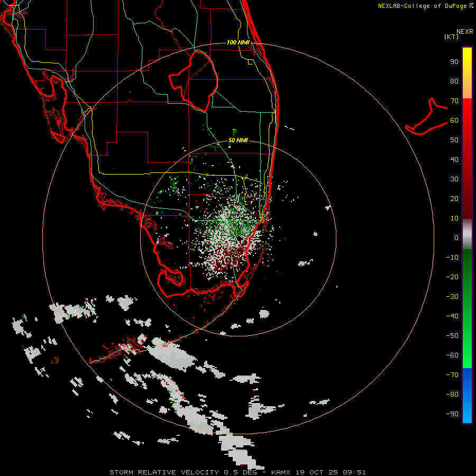This screenshot has height=476, width=476.
Task: Click the 50 NMI range ring label
Action: pos(238,140)
